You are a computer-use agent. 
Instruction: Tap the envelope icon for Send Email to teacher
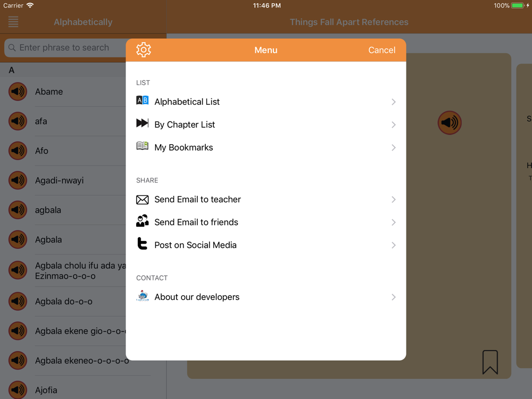click(x=142, y=199)
